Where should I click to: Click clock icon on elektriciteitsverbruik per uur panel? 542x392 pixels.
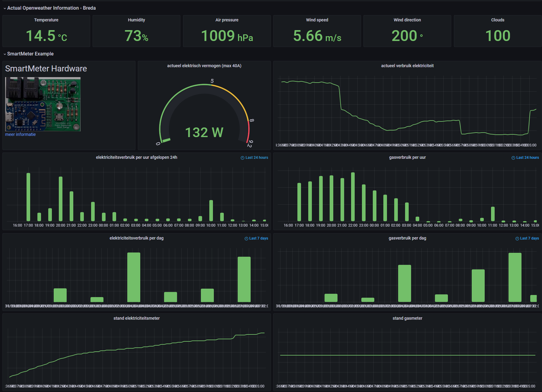(x=242, y=158)
